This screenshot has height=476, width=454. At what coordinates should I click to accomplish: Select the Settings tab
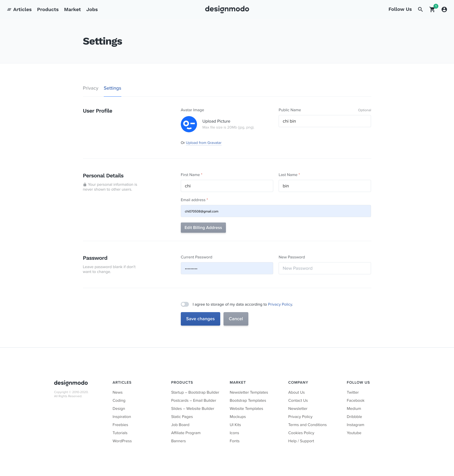(x=112, y=88)
